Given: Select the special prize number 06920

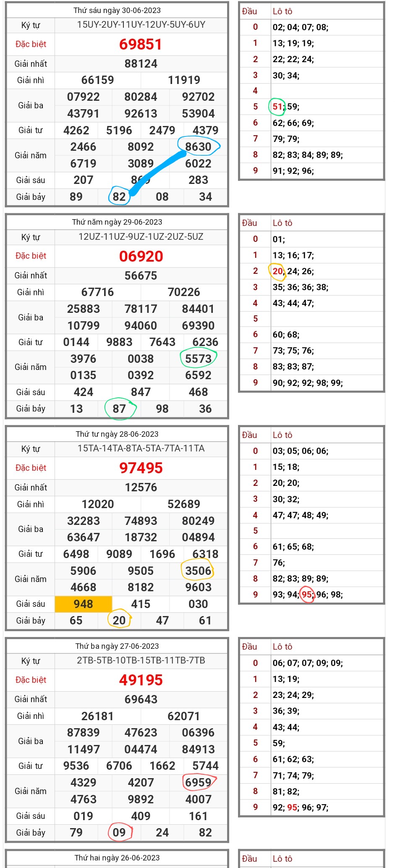Looking at the screenshot, I should (141, 256).
